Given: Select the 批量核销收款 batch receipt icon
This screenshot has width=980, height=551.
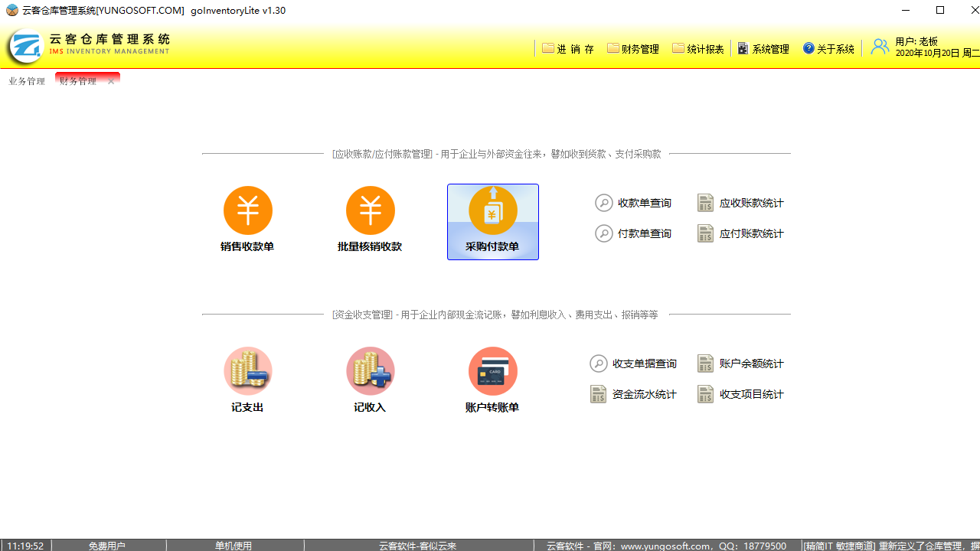Looking at the screenshot, I should point(370,220).
